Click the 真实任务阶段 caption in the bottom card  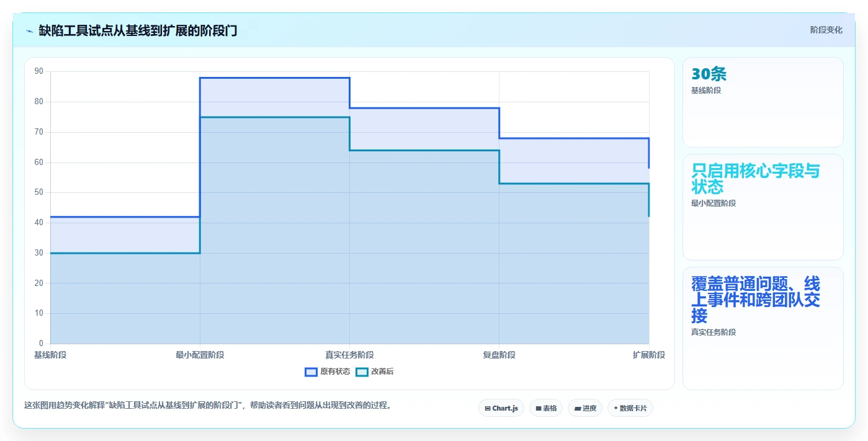[x=714, y=332]
